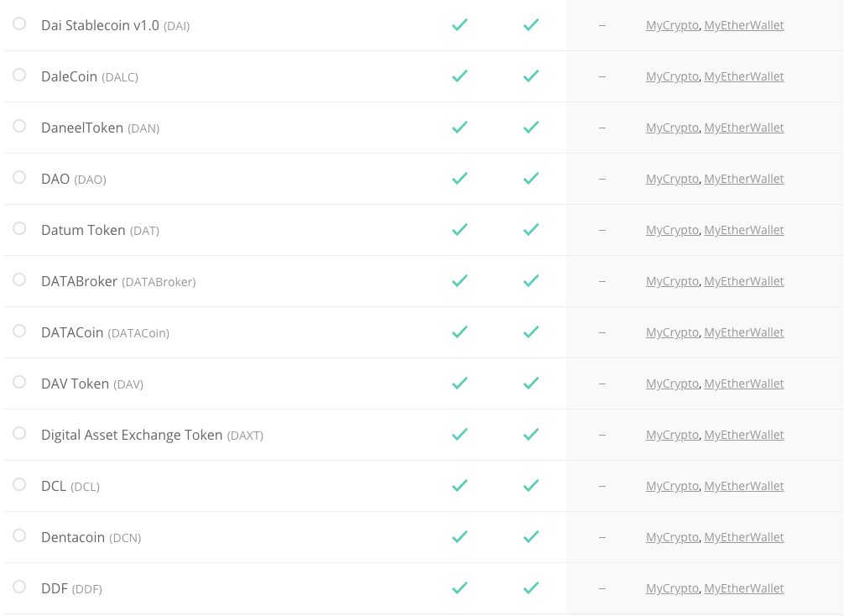Open MyEtherWallet link for Datum Token

coord(744,230)
